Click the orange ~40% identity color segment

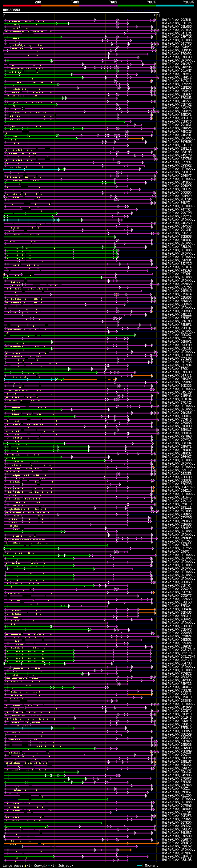click(60, 6)
